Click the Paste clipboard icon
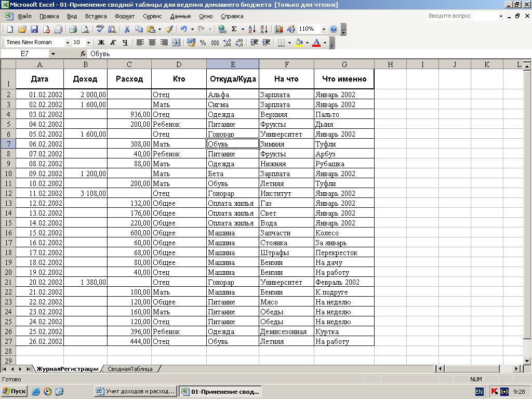Viewport: 532px width, 399px height. coord(151,29)
